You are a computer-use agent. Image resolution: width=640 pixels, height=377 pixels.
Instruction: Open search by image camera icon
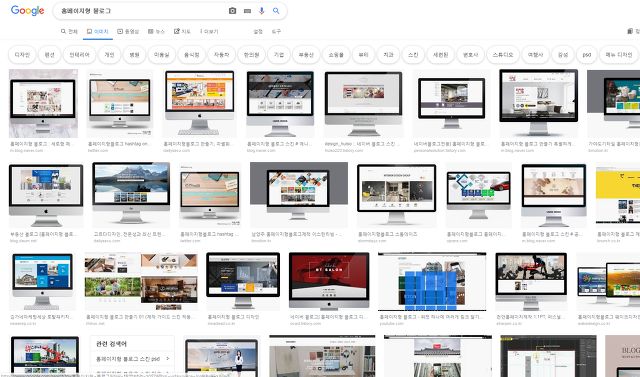point(232,11)
